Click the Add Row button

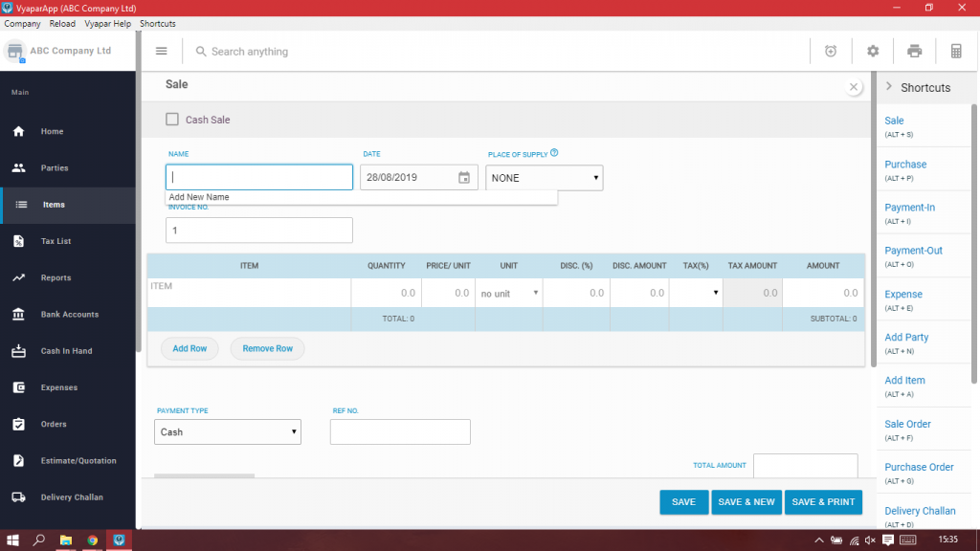[189, 348]
